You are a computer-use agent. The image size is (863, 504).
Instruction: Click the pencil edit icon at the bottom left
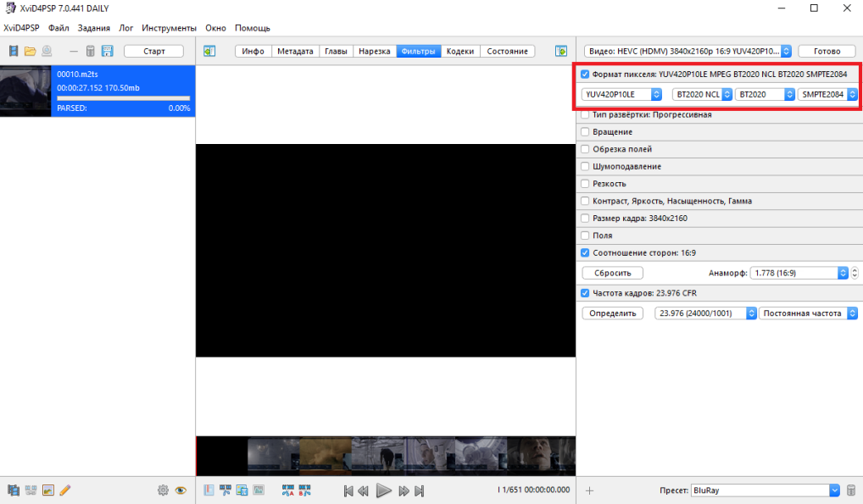tap(65, 490)
